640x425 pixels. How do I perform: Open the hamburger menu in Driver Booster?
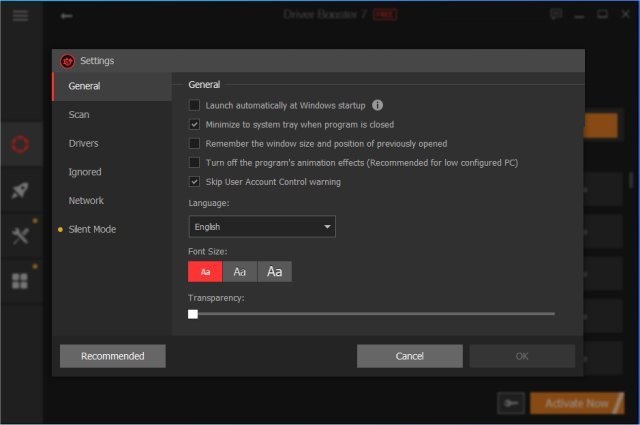(x=20, y=16)
